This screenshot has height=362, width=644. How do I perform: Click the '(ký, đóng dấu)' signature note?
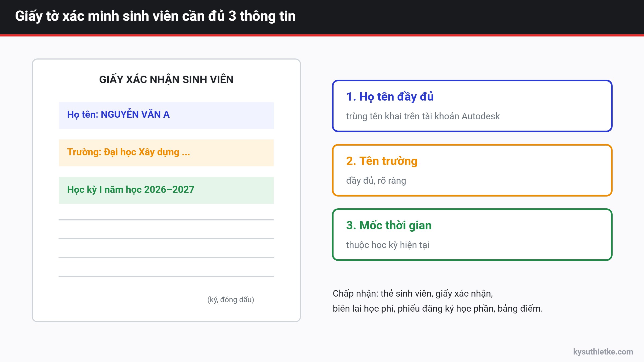point(231,300)
